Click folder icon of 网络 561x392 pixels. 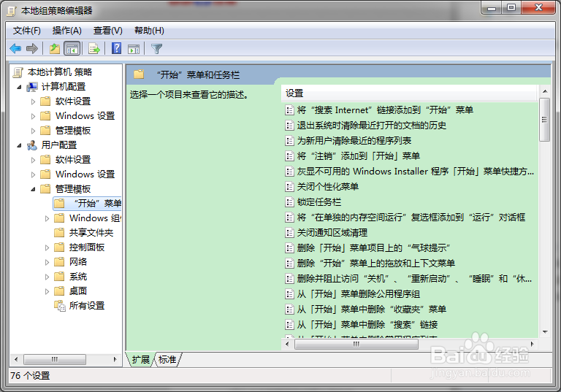click(59, 262)
